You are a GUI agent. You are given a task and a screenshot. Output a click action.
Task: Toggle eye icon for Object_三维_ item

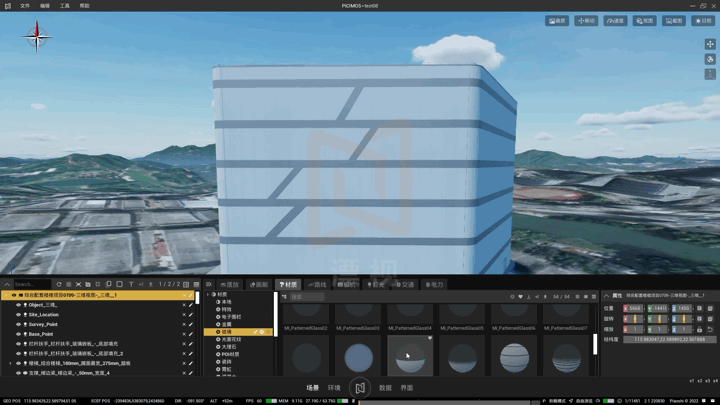click(x=18, y=304)
